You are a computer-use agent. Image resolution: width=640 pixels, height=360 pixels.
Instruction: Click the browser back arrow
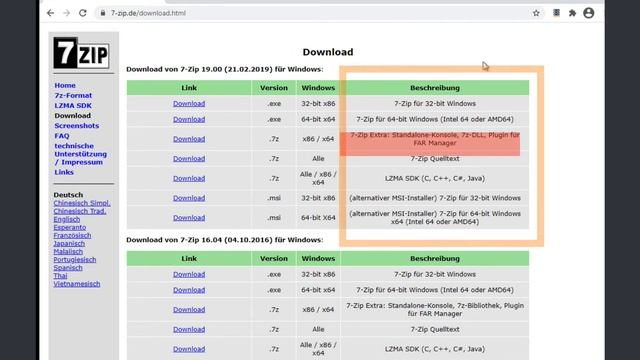point(51,13)
